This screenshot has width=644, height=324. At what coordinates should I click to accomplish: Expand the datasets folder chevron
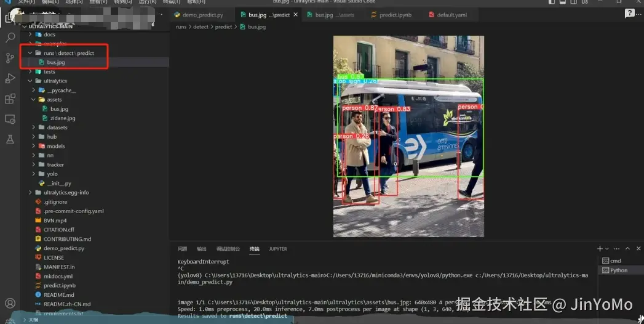tap(33, 128)
